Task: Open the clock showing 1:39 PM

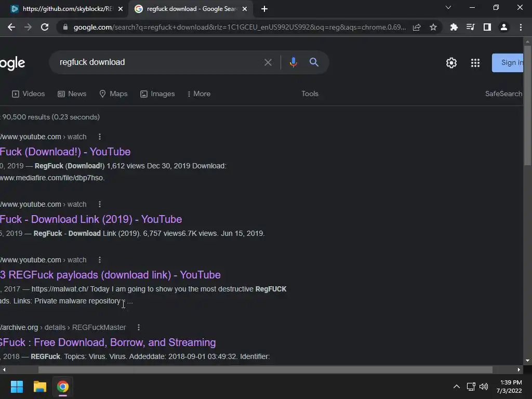Action: point(509,387)
